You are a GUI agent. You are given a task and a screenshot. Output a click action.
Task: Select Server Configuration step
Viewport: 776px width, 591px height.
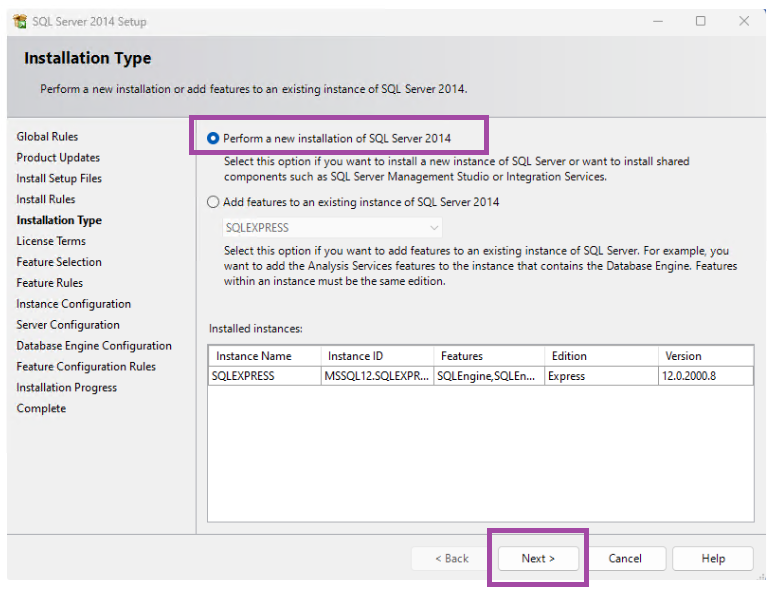pos(68,325)
